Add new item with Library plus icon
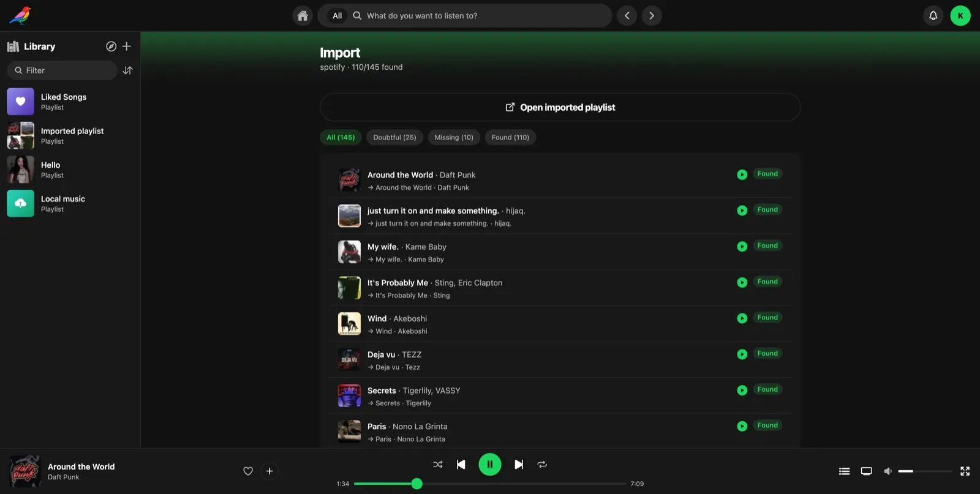Viewport: 980px width, 494px height. pyautogui.click(x=127, y=47)
